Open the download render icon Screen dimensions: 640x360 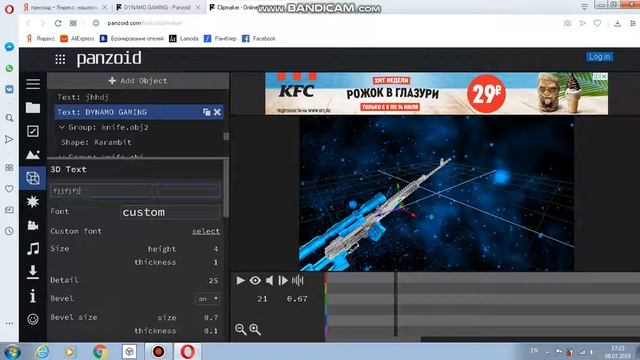(x=33, y=272)
